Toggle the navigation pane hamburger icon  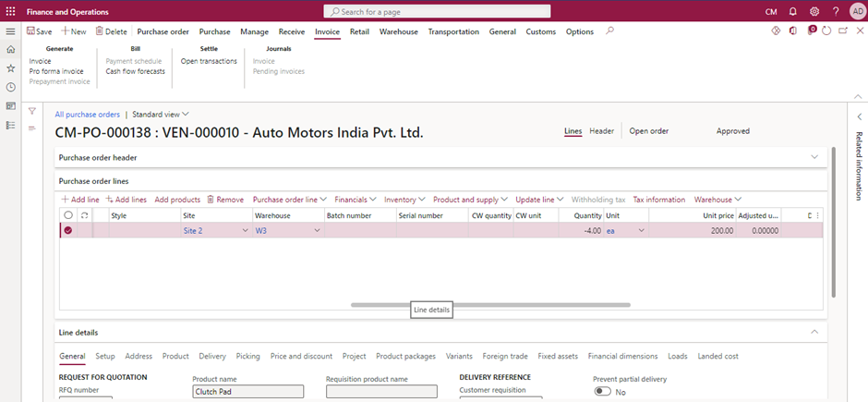[10, 31]
